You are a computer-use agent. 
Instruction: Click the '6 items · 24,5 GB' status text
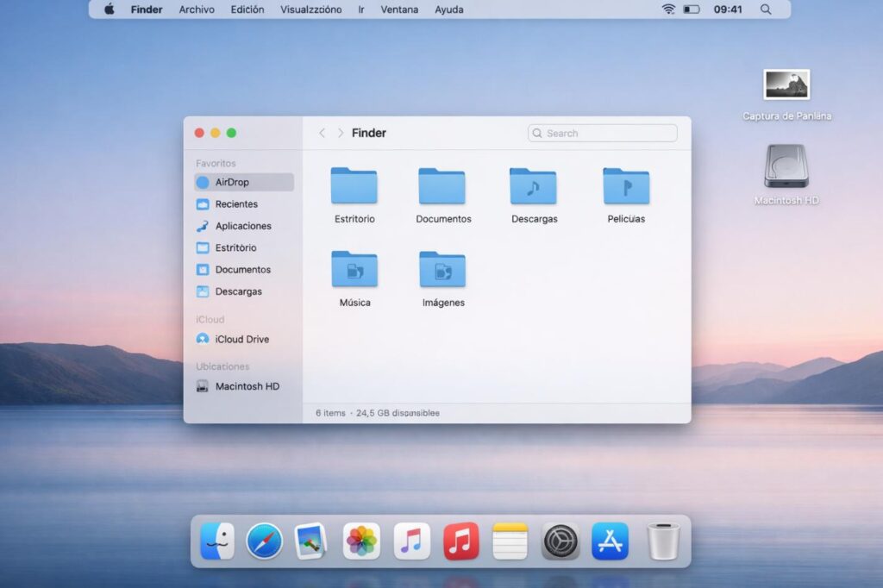click(378, 413)
